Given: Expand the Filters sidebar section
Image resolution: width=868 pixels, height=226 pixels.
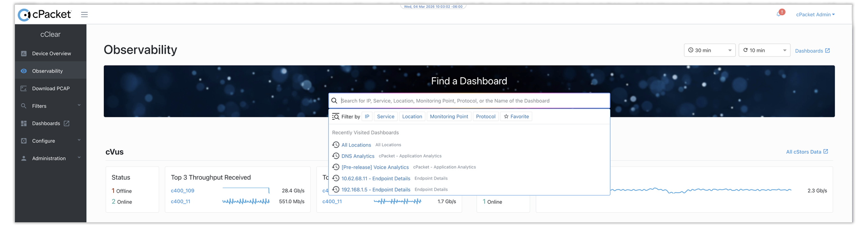Looking at the screenshot, I should [x=50, y=106].
